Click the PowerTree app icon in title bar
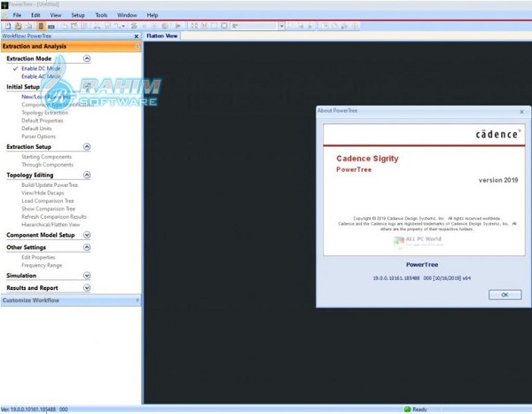 [x=4, y=4]
